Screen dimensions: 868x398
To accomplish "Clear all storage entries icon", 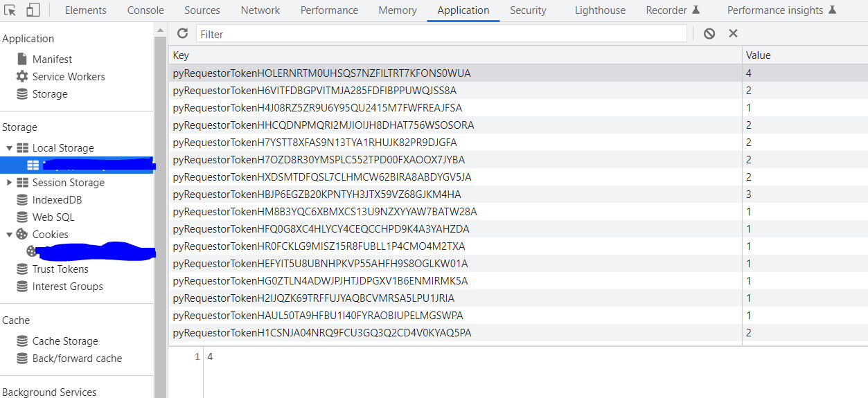I will tap(709, 33).
